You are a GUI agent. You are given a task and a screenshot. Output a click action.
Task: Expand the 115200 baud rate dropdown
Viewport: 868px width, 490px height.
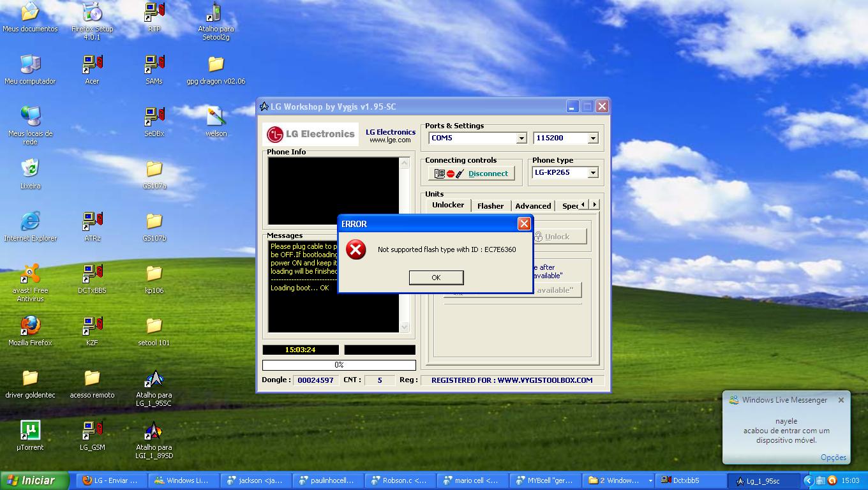pos(592,138)
